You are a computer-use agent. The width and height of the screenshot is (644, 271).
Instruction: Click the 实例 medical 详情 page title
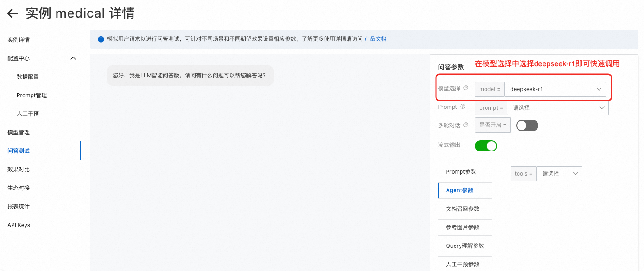point(80,13)
